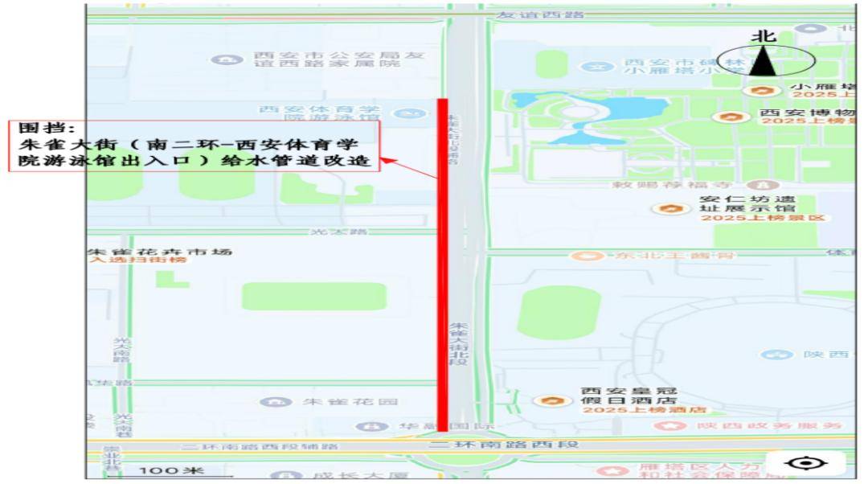
Task: Select the 小雁塔 scenic marker icon
Action: (763, 90)
